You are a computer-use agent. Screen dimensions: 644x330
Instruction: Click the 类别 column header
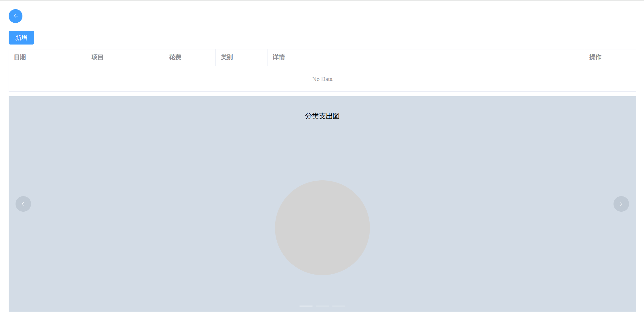(x=241, y=57)
